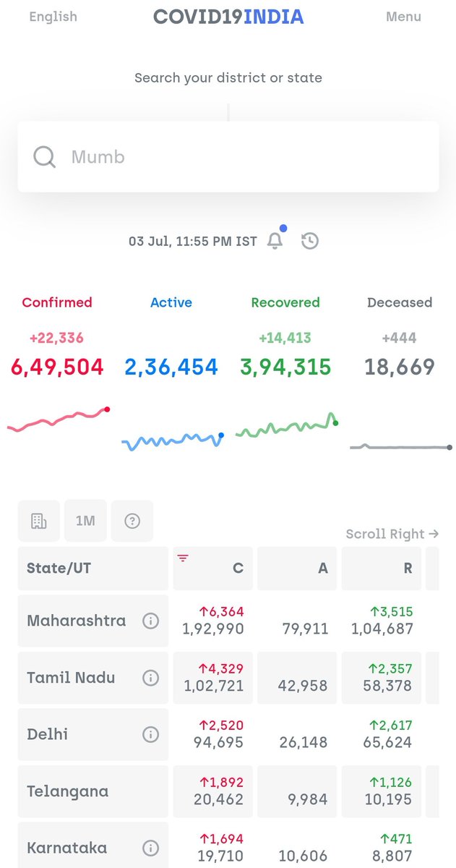Click the deceased cases trend sparkline
Screen dimensions: 456x868
(x=400, y=447)
